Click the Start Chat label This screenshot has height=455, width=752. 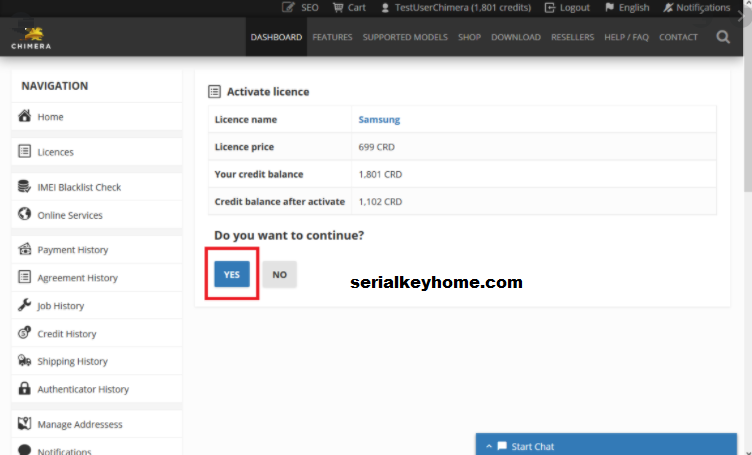[532, 446]
